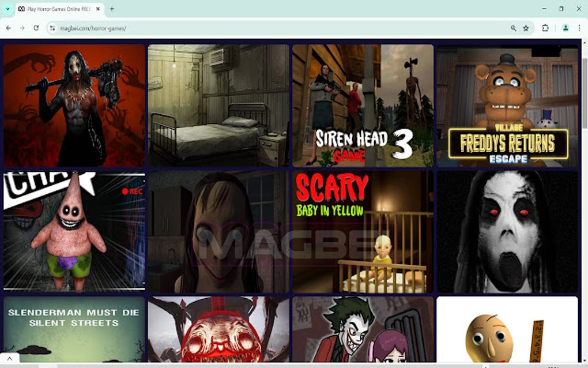
Task: Open the white-faced red-eyed ghost game
Action: pyautogui.click(x=507, y=231)
